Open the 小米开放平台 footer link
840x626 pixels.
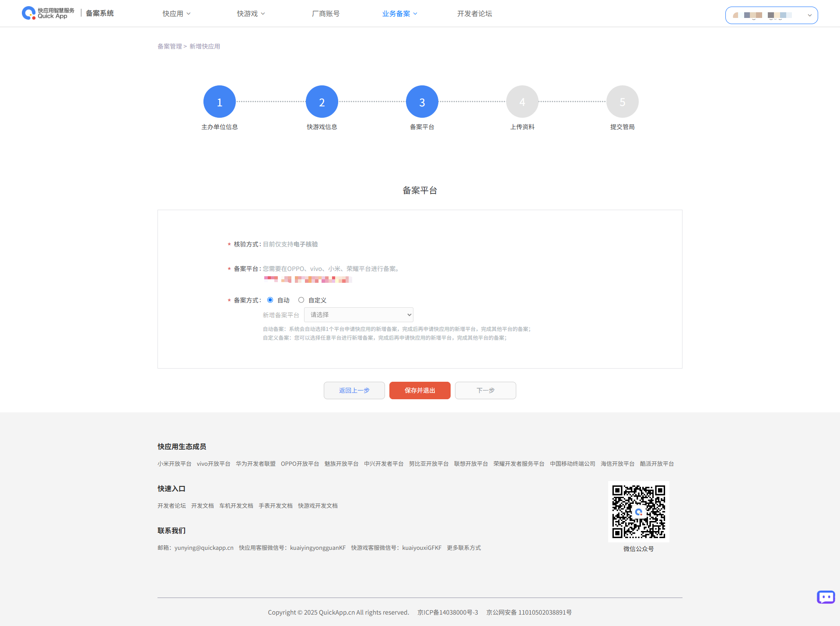pos(175,464)
